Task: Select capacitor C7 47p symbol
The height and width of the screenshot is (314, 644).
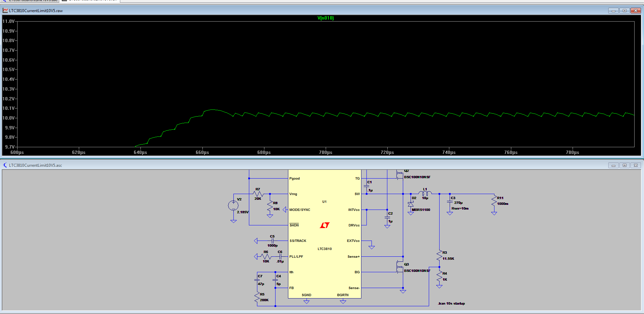Action: (257, 280)
